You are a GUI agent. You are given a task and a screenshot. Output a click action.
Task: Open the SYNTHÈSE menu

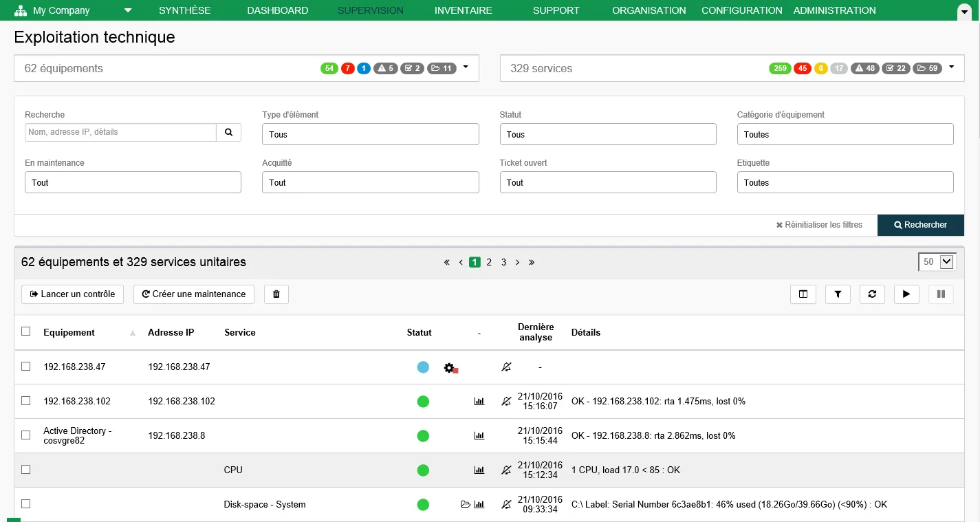184,10
